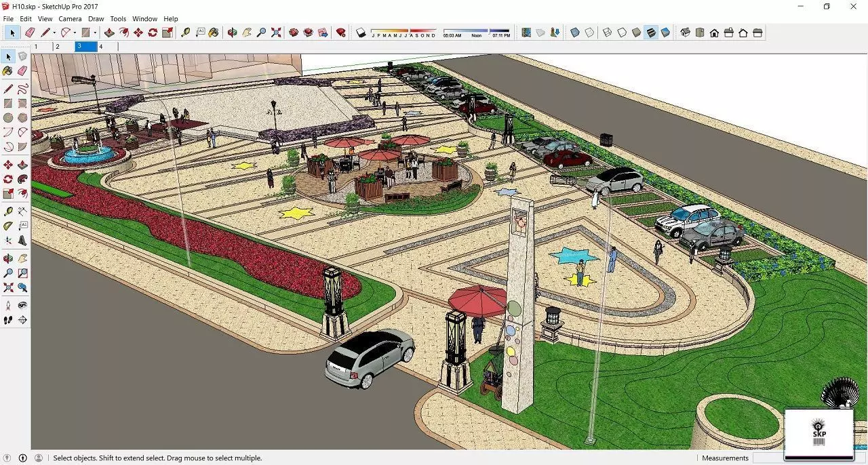
Task: Select the Select arrow tool in top toolbar
Action: tap(12, 33)
